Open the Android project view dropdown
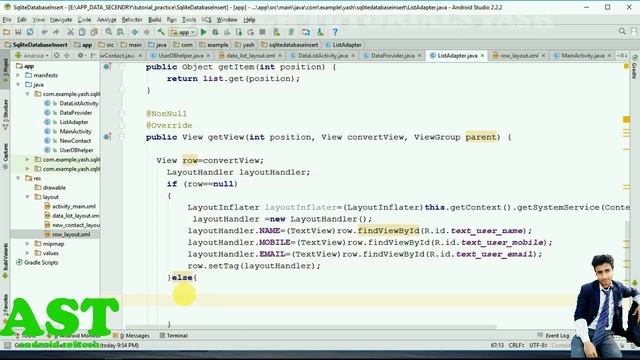Viewport: 640px width, 360px height. 32,56
